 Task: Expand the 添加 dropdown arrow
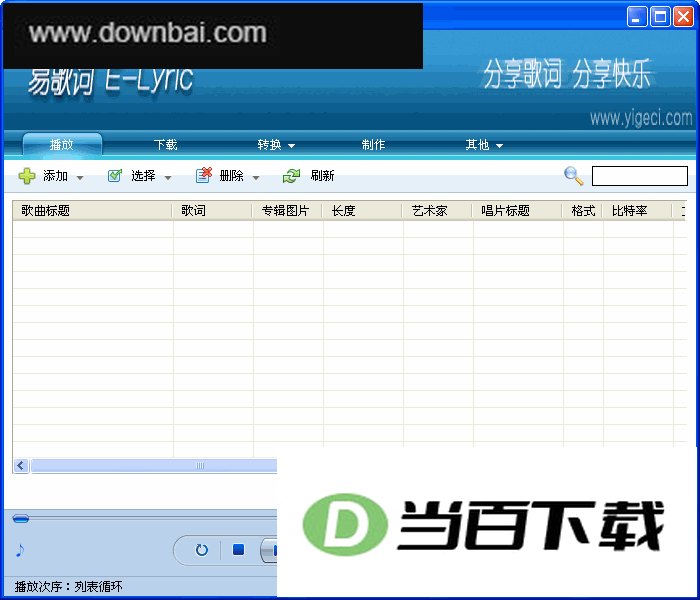[79, 178]
